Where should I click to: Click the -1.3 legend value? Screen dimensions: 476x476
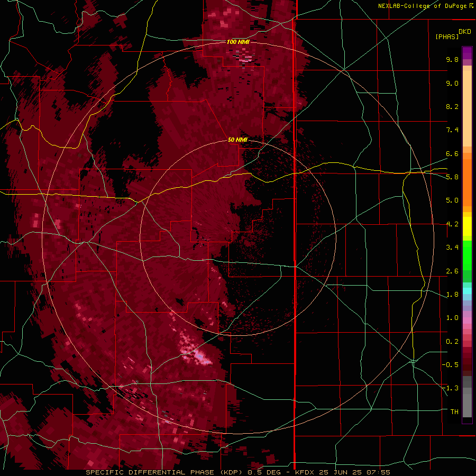tap(450, 388)
